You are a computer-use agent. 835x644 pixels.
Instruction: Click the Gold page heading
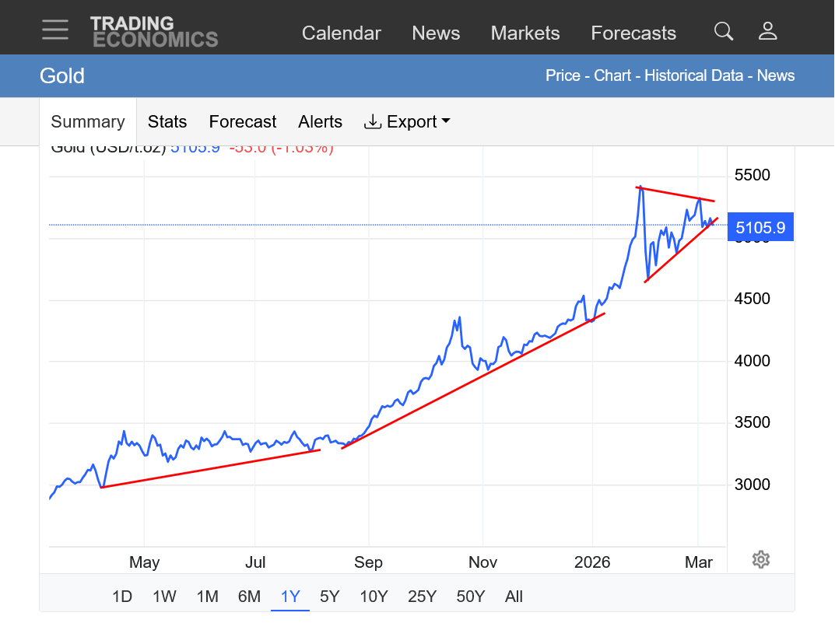tap(62, 76)
